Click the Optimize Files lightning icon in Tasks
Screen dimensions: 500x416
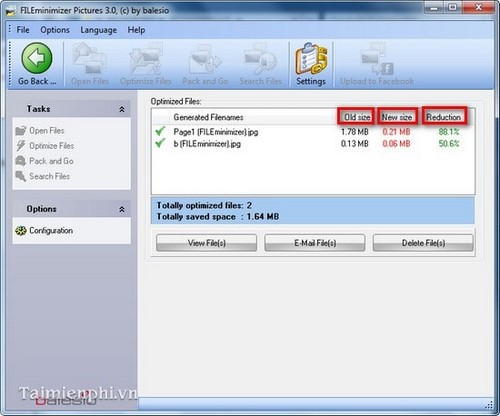(21, 146)
